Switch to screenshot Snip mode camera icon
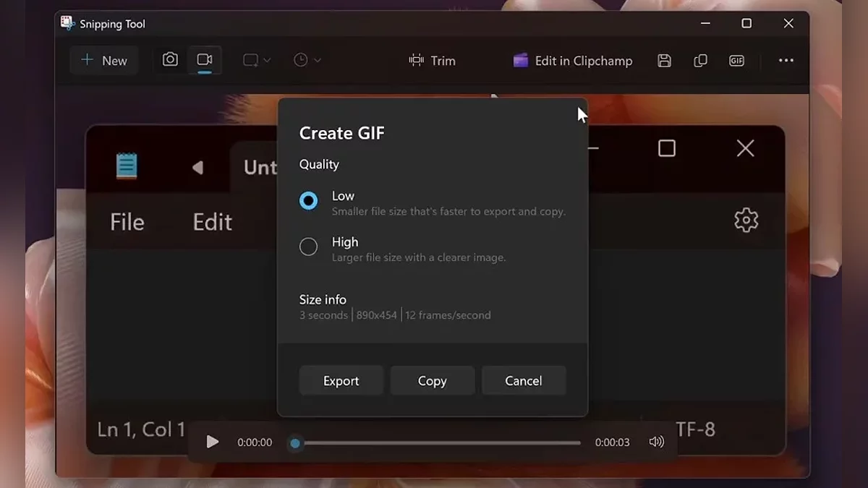The image size is (868, 488). pos(170,60)
